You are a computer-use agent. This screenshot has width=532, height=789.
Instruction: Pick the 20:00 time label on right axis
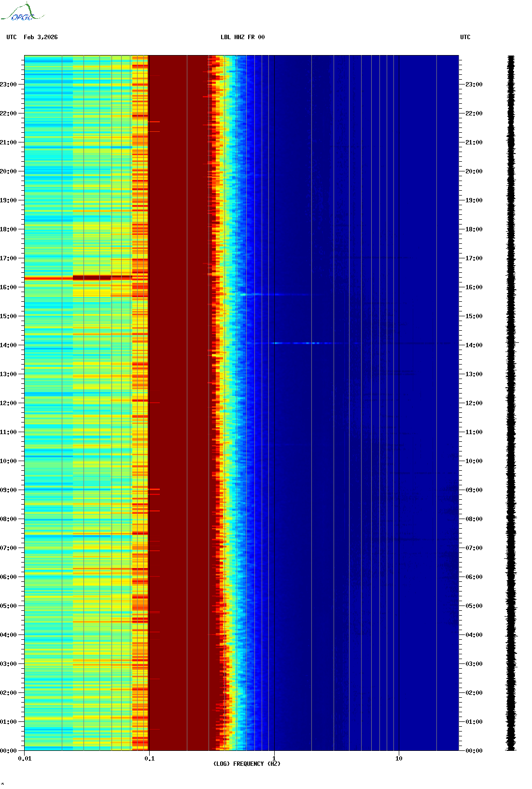tap(474, 171)
